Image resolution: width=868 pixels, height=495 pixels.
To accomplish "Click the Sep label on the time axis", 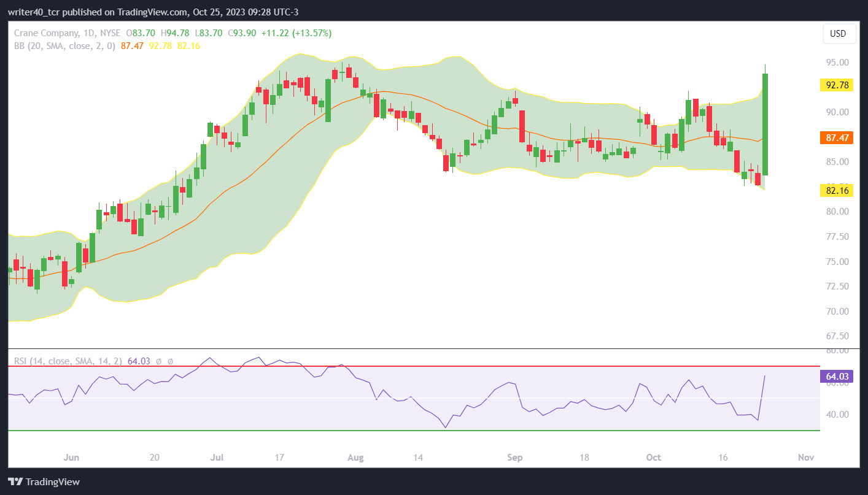I will (x=515, y=458).
